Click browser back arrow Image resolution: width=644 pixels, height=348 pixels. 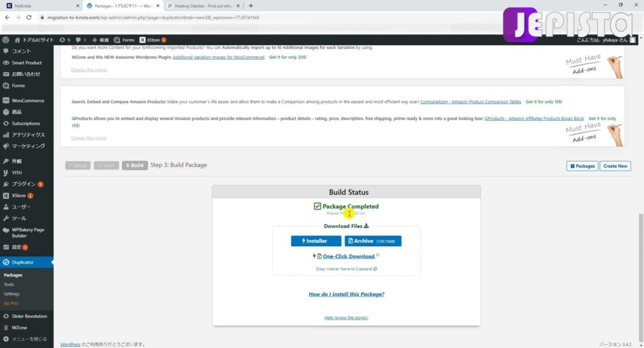(x=7, y=17)
